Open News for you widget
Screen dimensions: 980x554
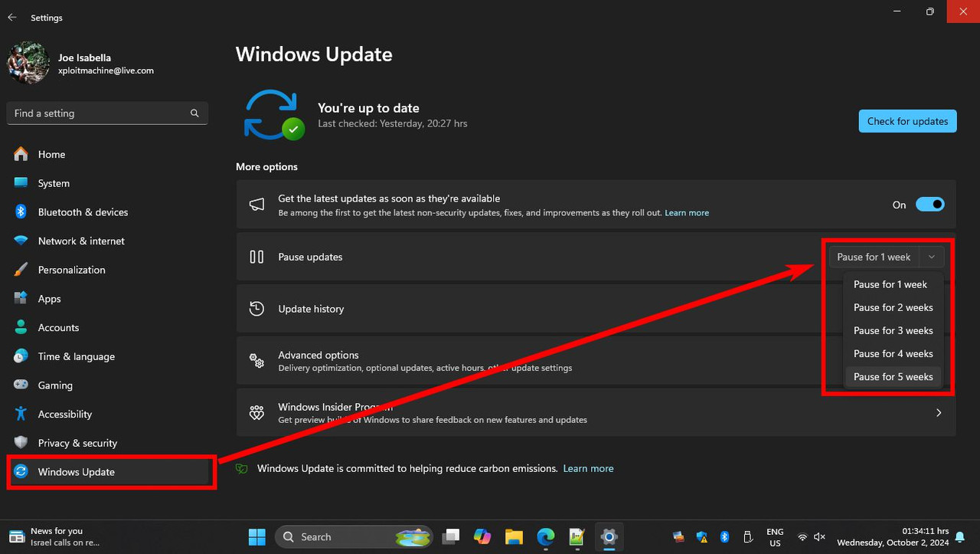55,537
